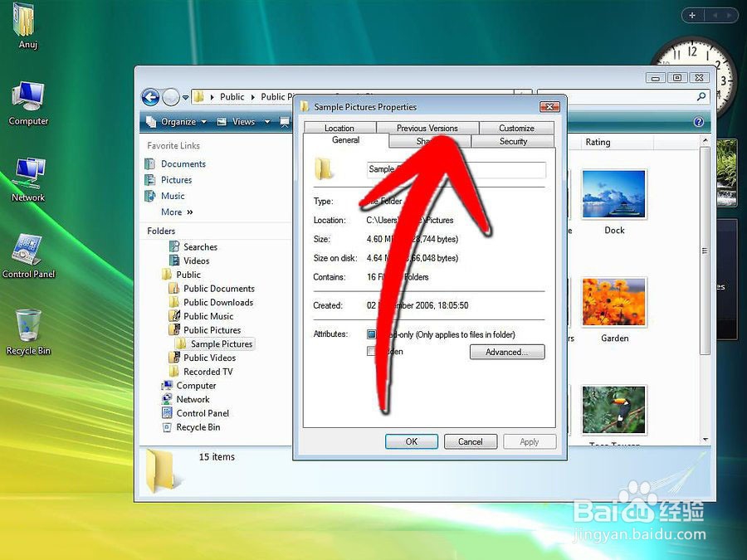Click the Explorer scrollbar down arrow

click(705, 440)
